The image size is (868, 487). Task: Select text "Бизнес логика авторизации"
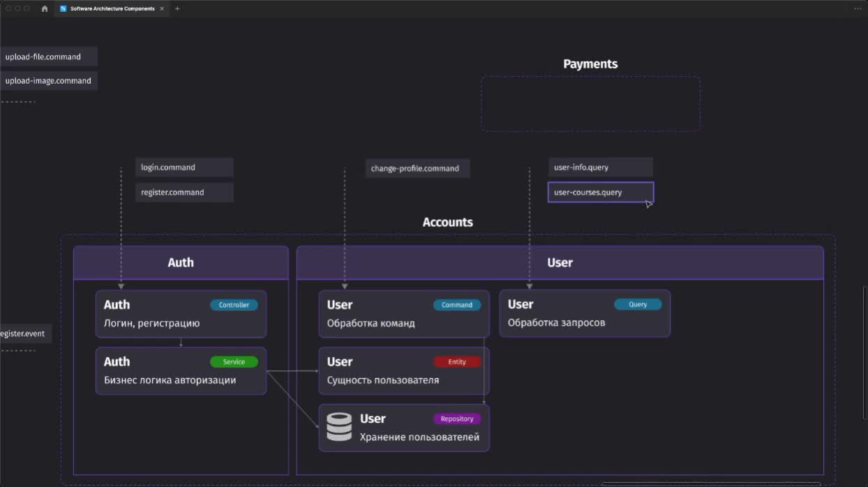pos(170,380)
